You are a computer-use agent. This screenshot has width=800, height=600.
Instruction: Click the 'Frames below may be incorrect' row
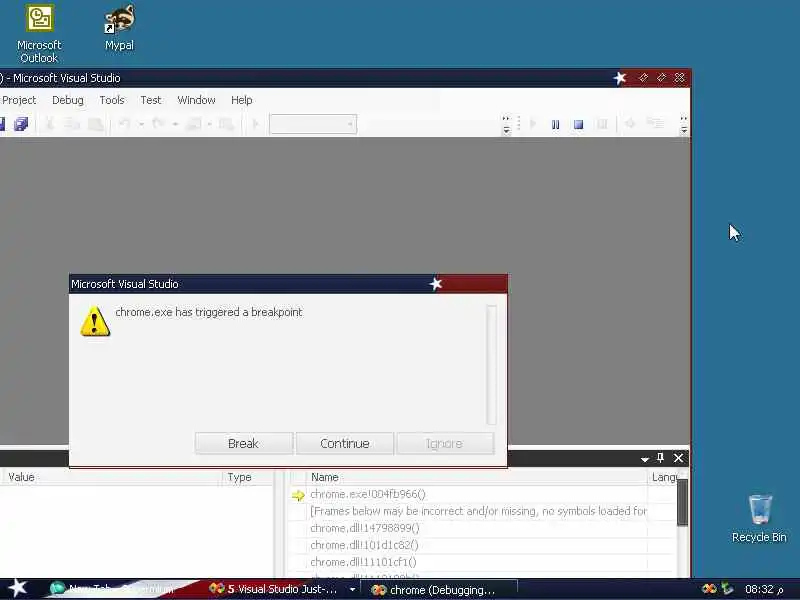pos(478,511)
